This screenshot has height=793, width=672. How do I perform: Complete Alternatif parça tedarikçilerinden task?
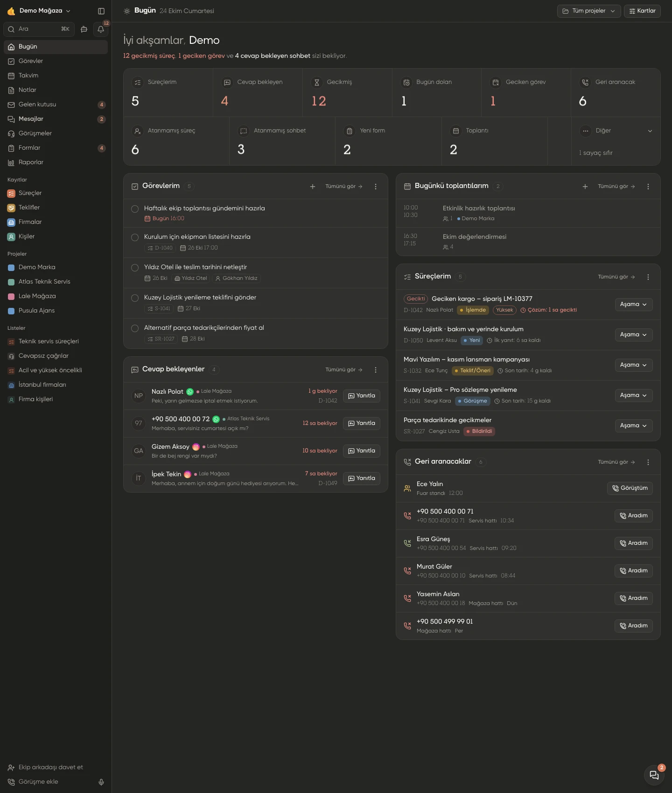tap(135, 328)
